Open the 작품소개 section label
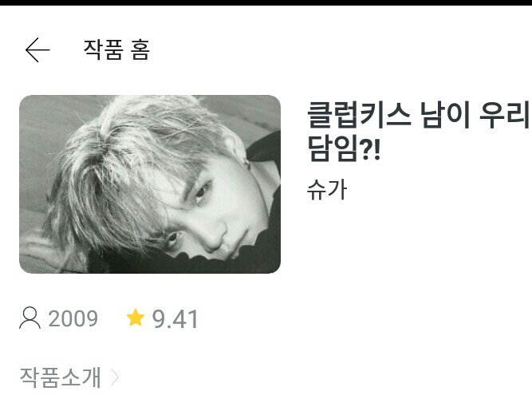Image resolution: width=532 pixels, height=399 pixels. tap(61, 377)
